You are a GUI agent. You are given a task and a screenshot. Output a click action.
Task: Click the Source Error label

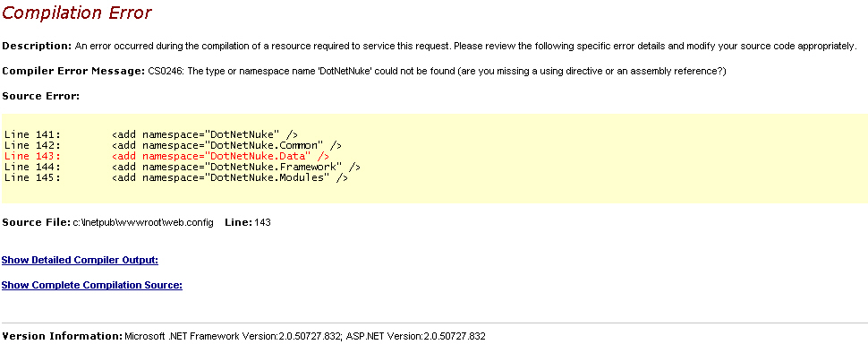(41, 96)
